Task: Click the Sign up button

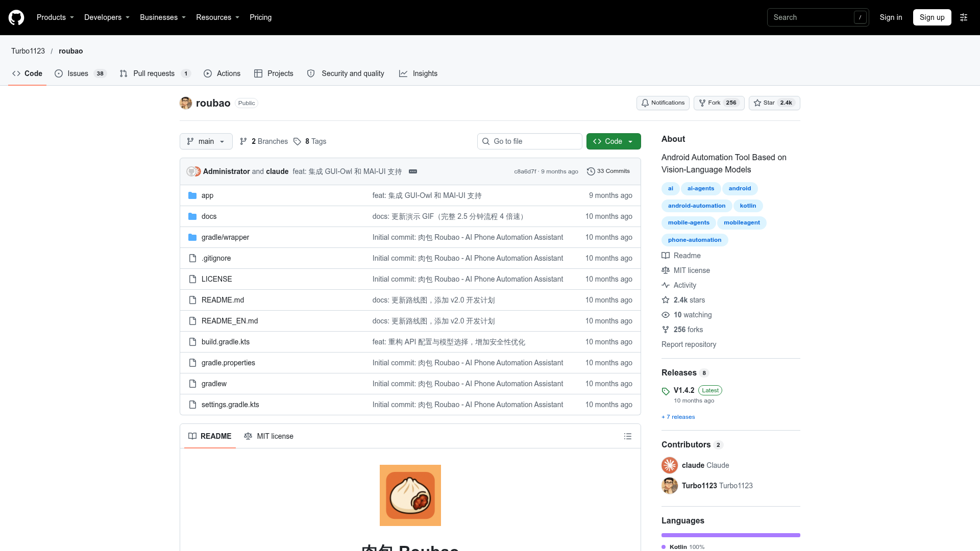Action: (932, 17)
